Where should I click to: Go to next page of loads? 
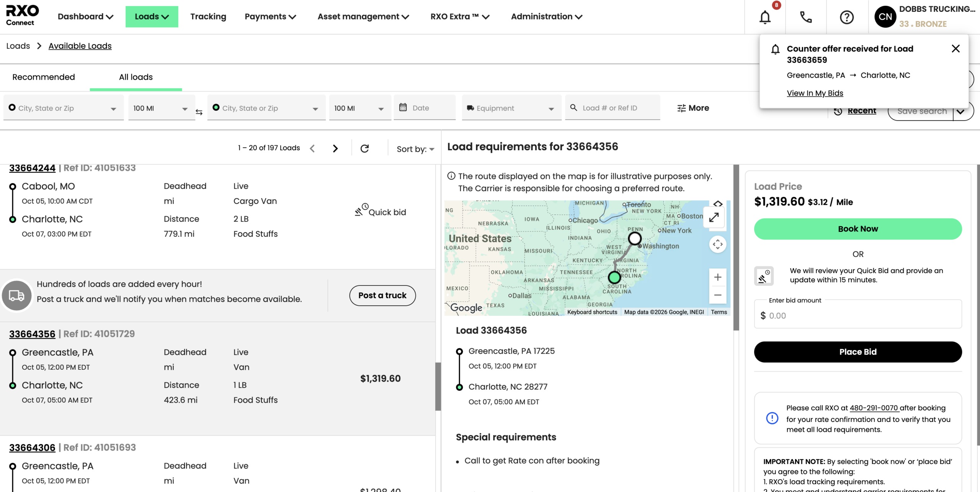tap(335, 148)
